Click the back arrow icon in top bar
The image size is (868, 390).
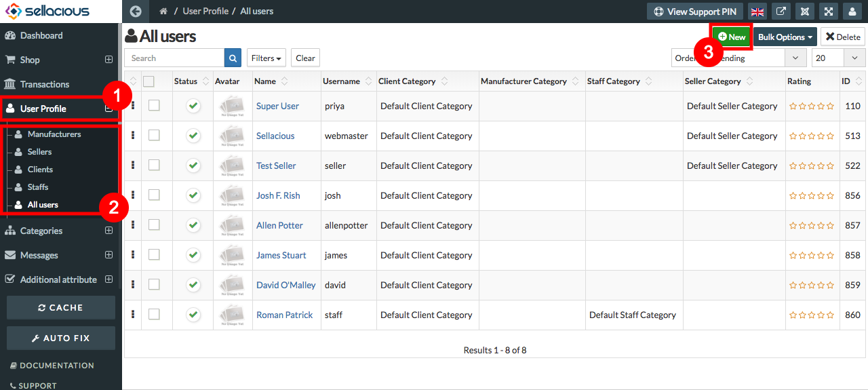pyautogui.click(x=136, y=12)
